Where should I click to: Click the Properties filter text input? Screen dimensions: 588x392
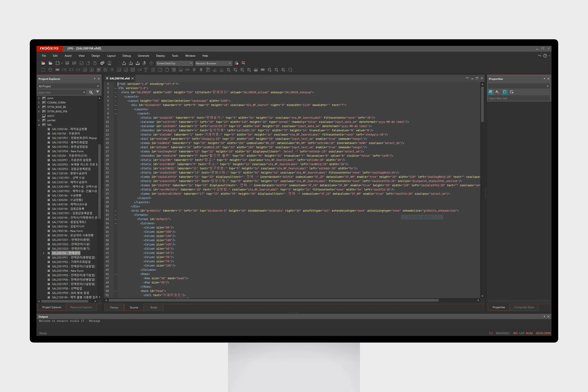coord(518,99)
